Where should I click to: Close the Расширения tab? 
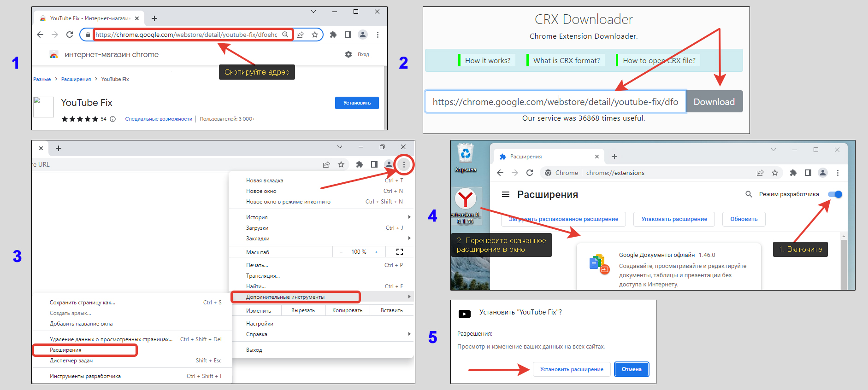[597, 157]
